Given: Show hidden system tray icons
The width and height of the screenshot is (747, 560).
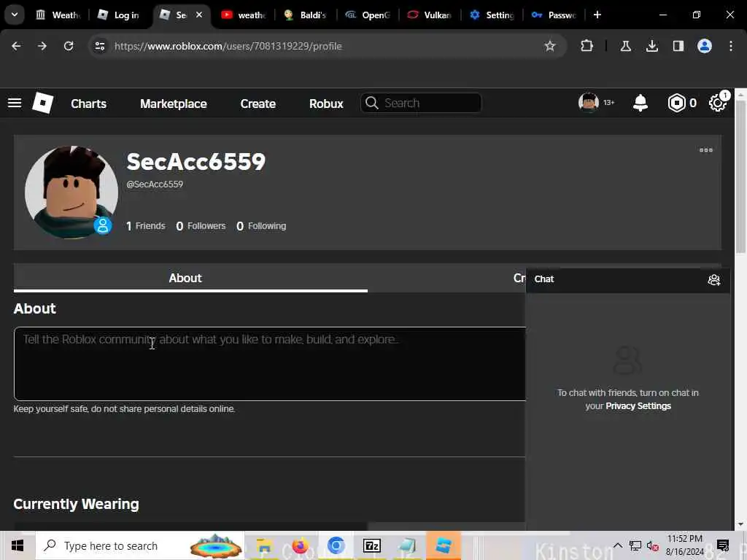Looking at the screenshot, I should 617,545.
